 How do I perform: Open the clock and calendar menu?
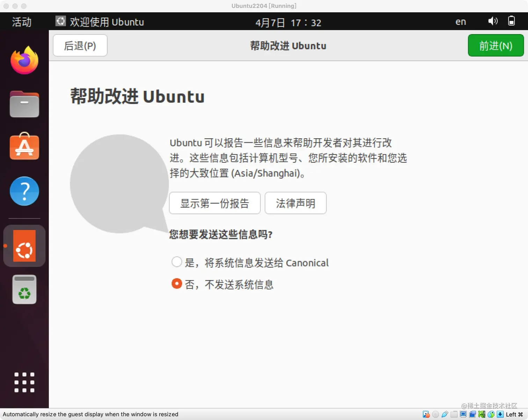288,22
